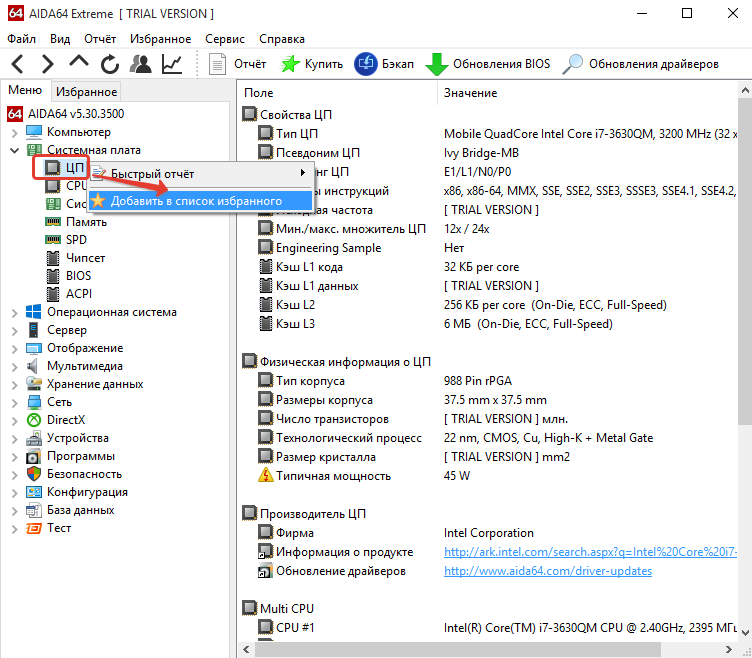Click the horizontal scrollbar left arrow
Image resolution: width=752 pixels, height=658 pixels.
pos(247,649)
